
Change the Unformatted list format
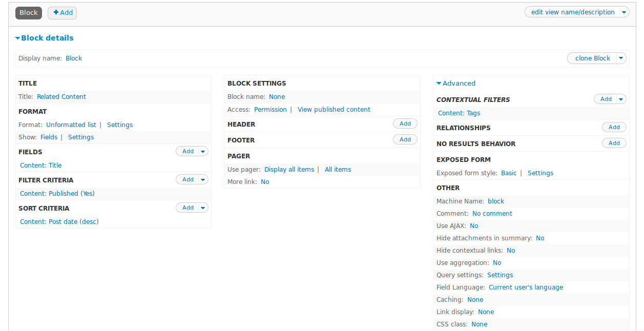(71, 125)
